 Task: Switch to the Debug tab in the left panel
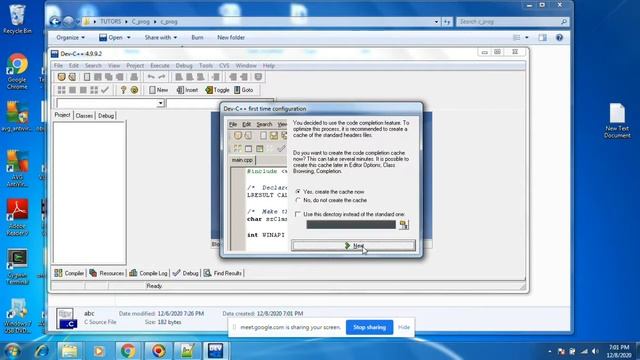pyautogui.click(x=106, y=116)
